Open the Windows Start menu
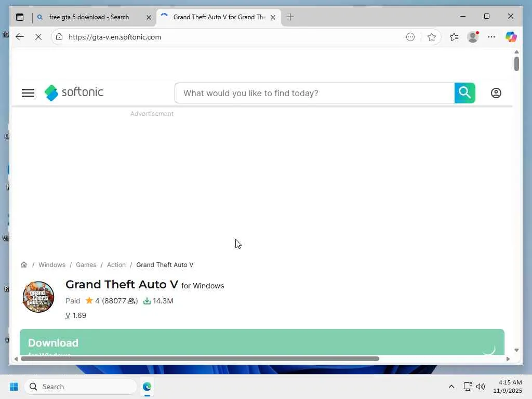532x399 pixels. click(14, 387)
